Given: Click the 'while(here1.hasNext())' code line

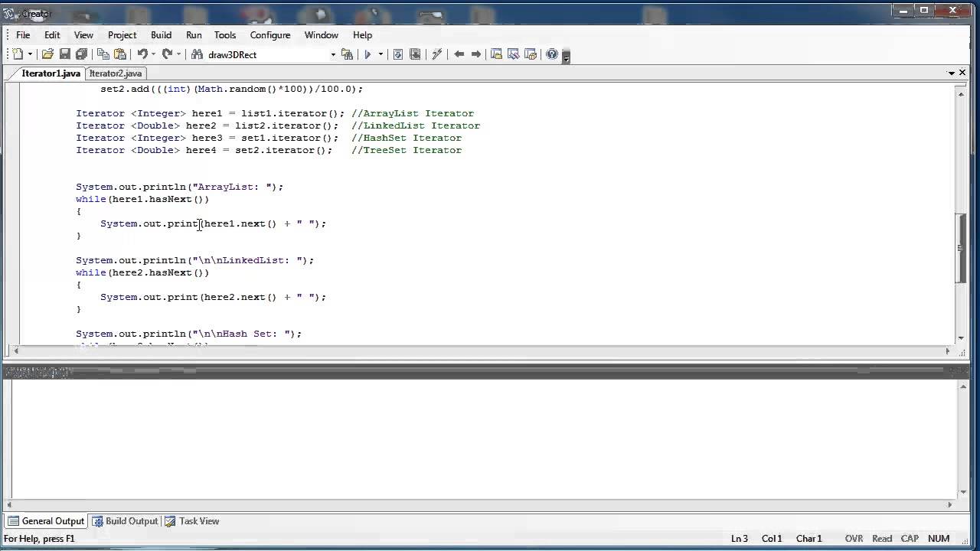Looking at the screenshot, I should coord(142,199).
